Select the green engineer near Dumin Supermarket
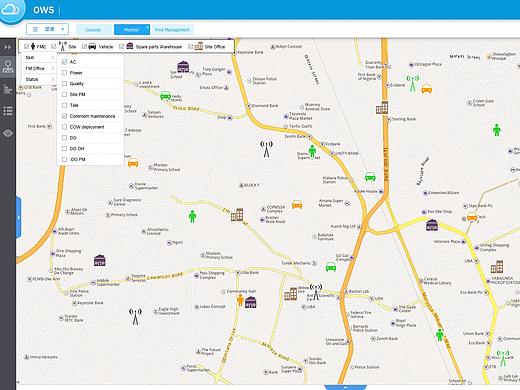This screenshot has height=390, width=520. tap(312, 151)
